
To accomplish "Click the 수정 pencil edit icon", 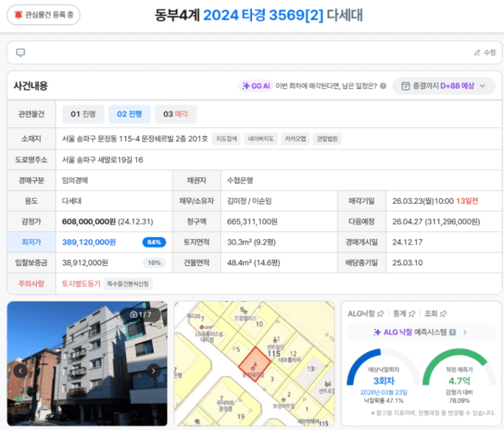I will (x=477, y=52).
